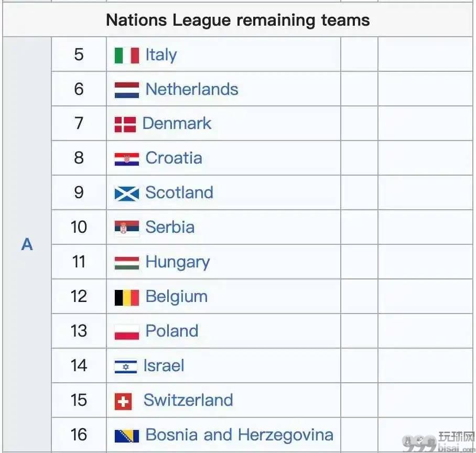Click the Denmark flag icon
This screenshot has width=476, height=453.
[125, 125]
